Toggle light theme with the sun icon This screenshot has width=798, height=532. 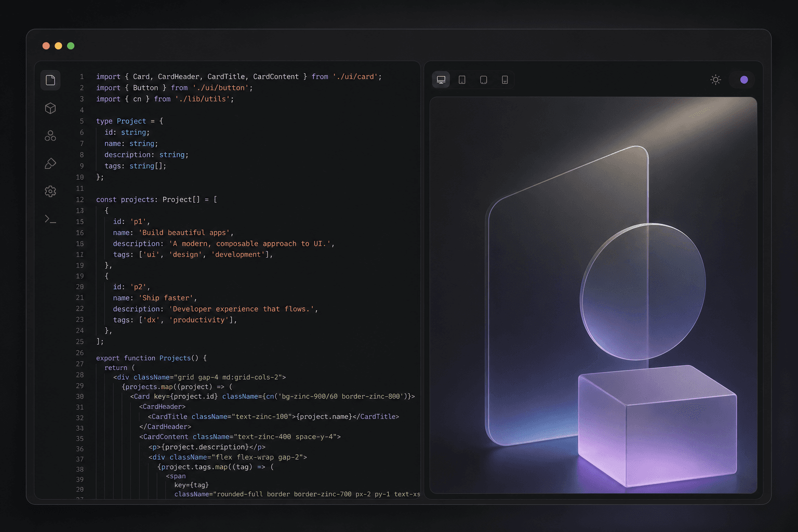715,79
